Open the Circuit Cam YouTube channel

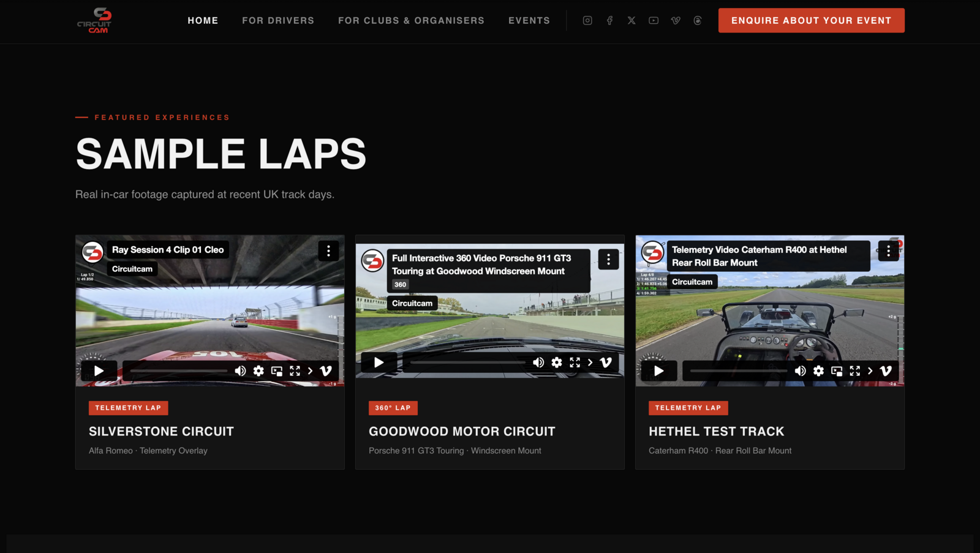tap(654, 20)
